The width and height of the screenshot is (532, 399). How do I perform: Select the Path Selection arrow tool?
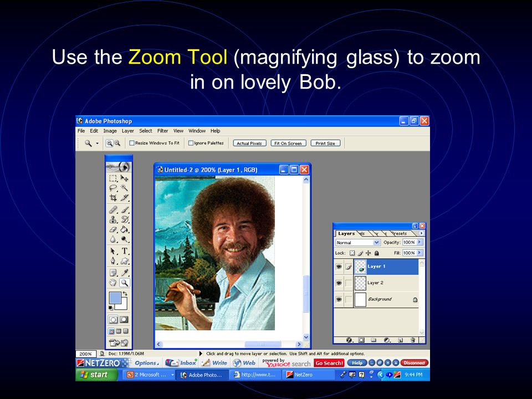(x=113, y=251)
